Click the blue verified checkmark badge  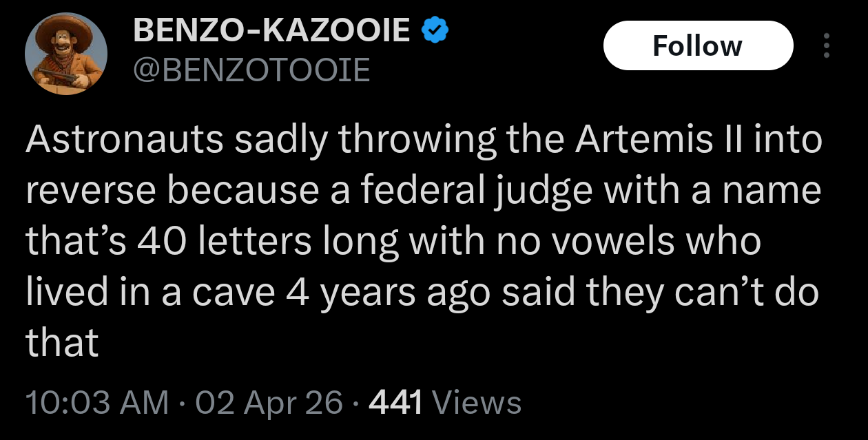coord(435,30)
